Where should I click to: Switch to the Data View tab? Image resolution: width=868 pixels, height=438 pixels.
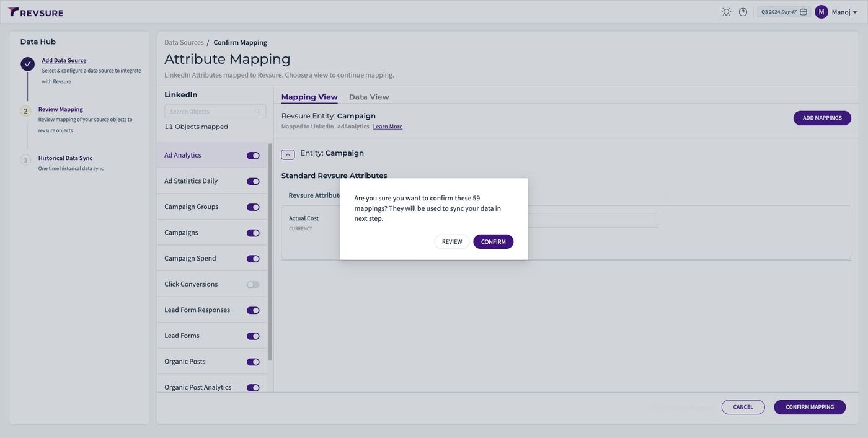pyautogui.click(x=369, y=97)
